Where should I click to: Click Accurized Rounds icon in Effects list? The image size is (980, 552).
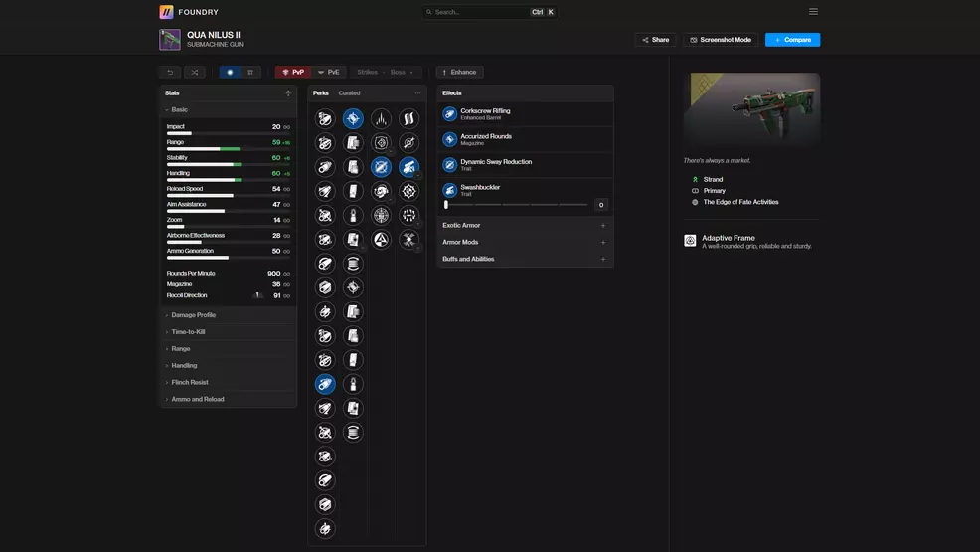tap(449, 139)
